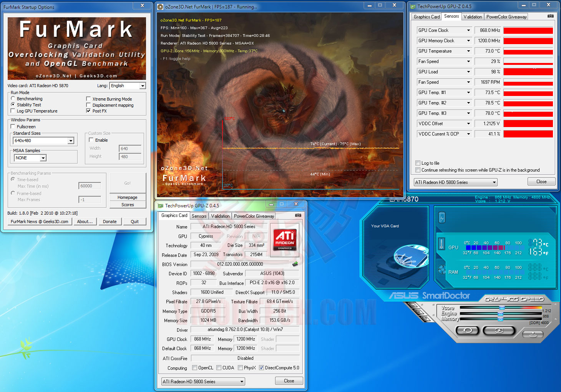
Task: Click the ATI Radeon Graphics logo in GPU-Z
Action: (x=285, y=240)
